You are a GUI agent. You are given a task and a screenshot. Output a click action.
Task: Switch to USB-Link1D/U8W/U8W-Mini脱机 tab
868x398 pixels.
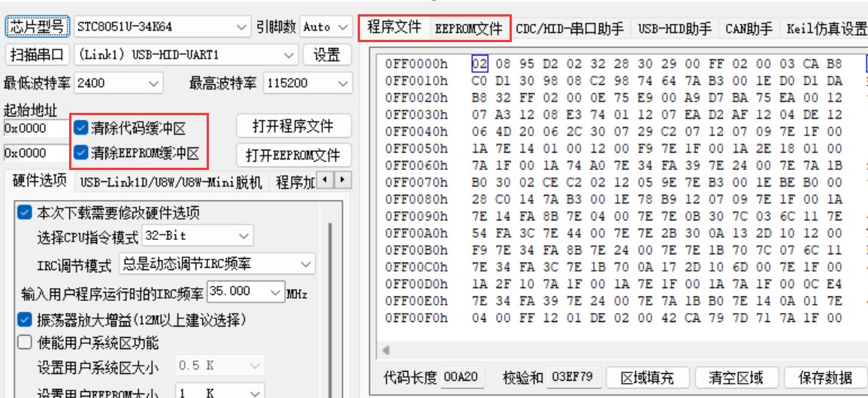[x=171, y=181]
